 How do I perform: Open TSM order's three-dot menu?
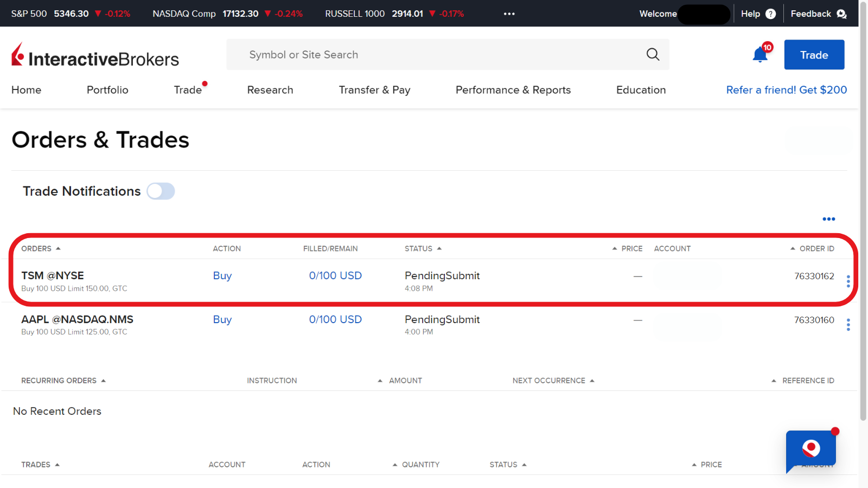(x=848, y=281)
